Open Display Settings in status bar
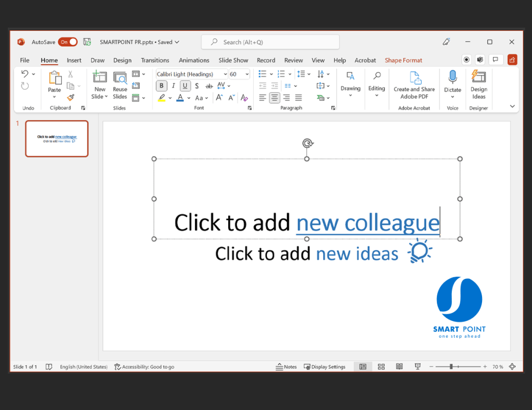532x410 pixels. click(x=325, y=367)
